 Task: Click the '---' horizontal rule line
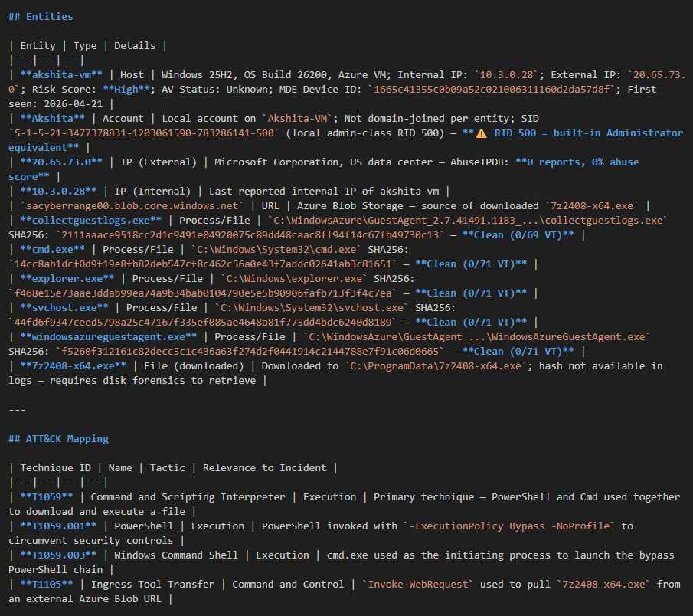click(18, 411)
